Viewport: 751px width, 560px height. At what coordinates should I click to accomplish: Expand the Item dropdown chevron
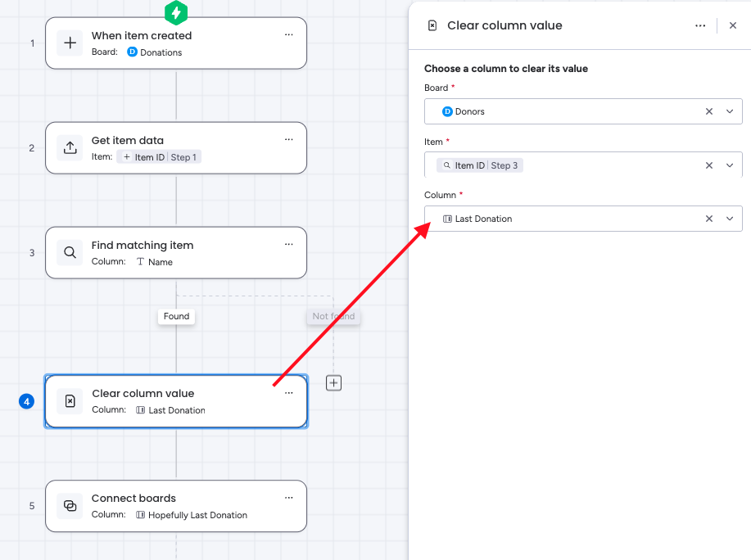point(730,165)
